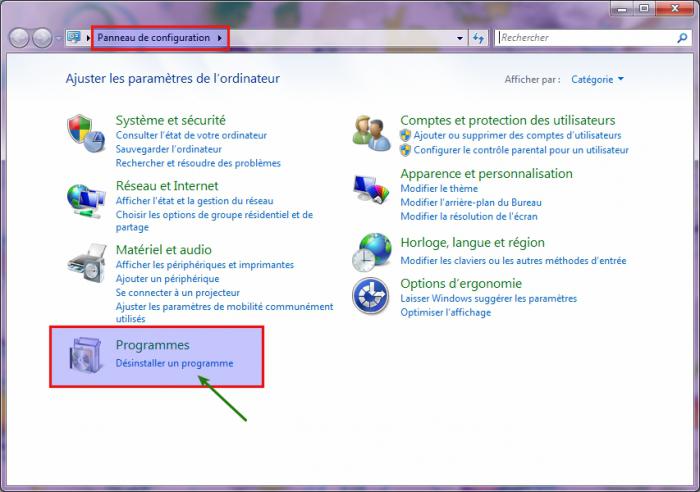Expand arrow after Panneau de configuration breadcrumb
The height and width of the screenshot is (492, 700).
[220, 38]
